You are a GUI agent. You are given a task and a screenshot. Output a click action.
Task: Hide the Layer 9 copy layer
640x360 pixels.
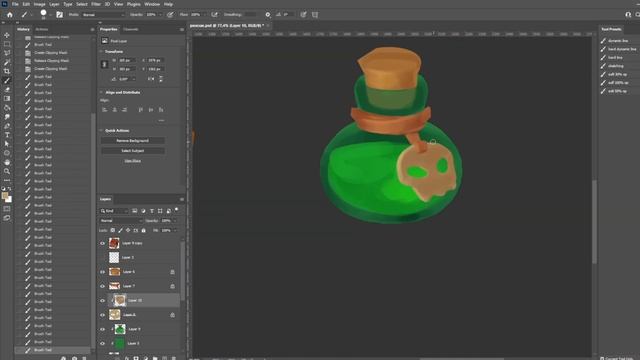tap(102, 243)
